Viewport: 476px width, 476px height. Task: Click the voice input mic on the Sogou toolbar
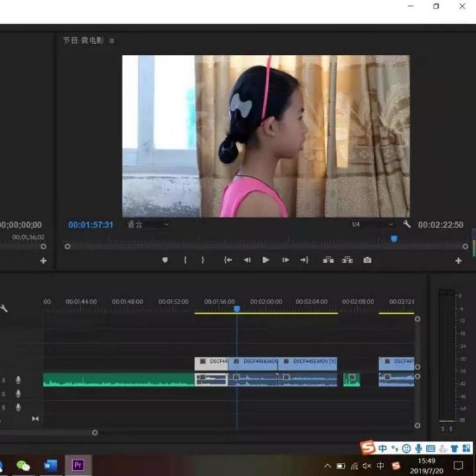(418, 448)
